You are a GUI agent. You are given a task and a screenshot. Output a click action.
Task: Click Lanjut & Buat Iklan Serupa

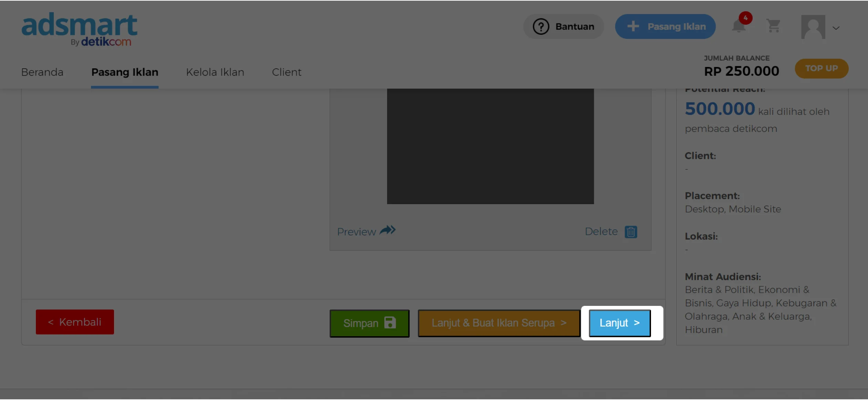pos(498,323)
